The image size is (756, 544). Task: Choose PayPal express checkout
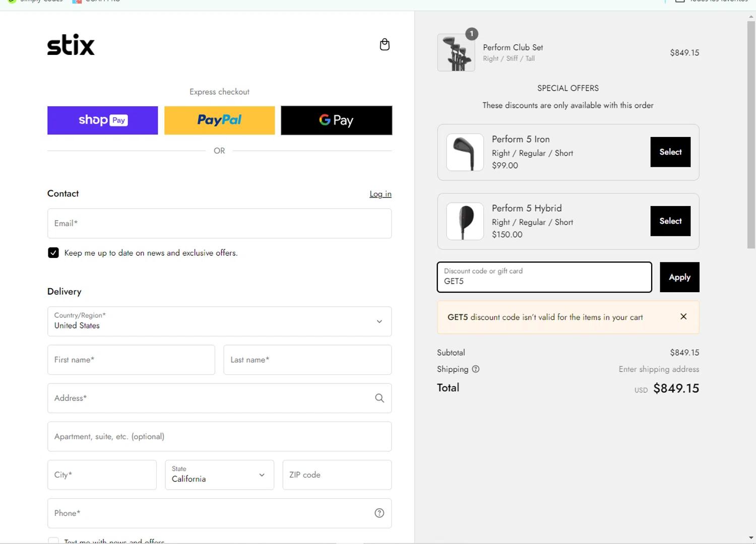click(x=219, y=120)
